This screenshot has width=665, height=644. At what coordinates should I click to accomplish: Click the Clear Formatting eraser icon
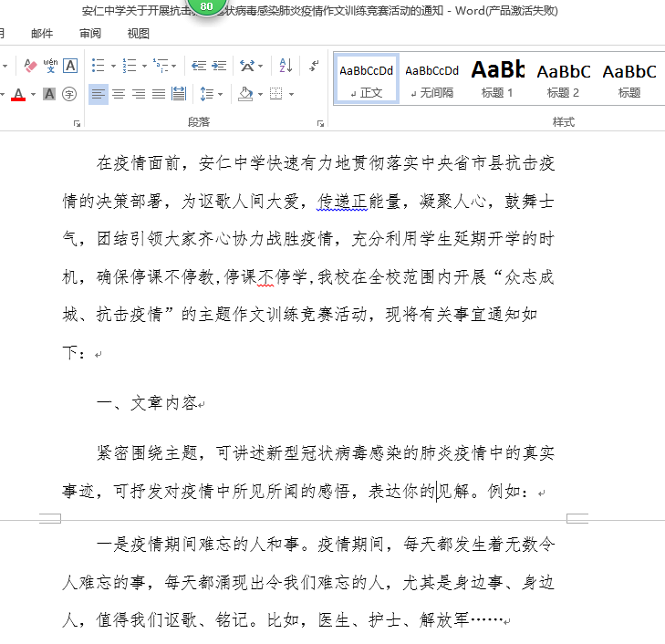point(30,66)
